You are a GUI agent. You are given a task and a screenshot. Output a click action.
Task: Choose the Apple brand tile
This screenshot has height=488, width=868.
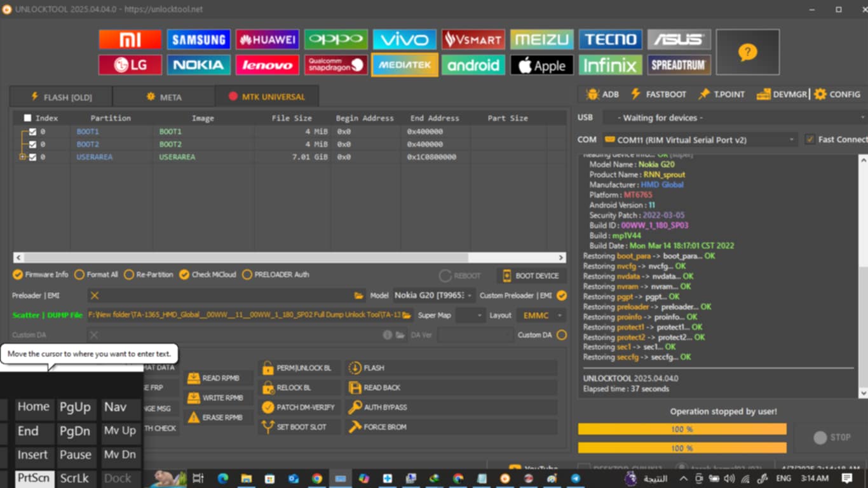[542, 65]
